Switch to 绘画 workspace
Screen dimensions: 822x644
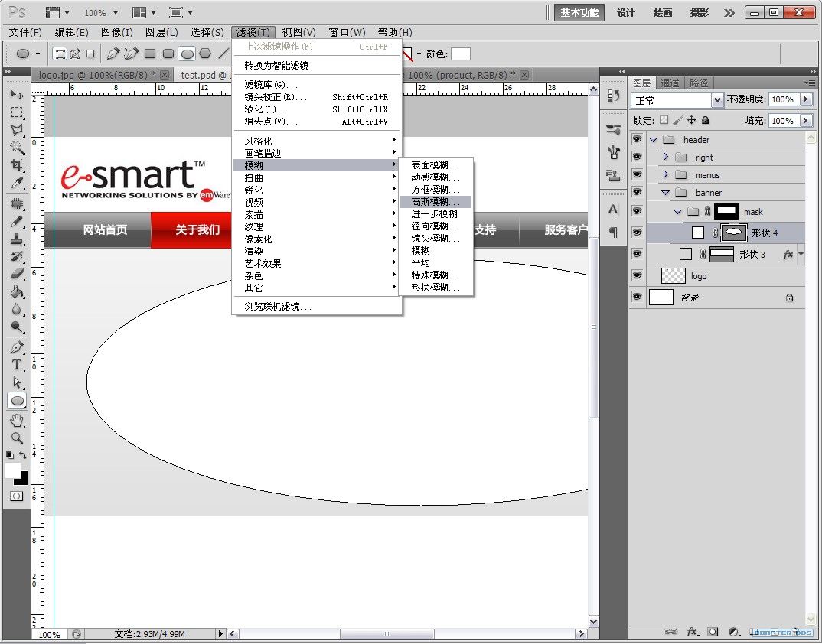coord(663,12)
